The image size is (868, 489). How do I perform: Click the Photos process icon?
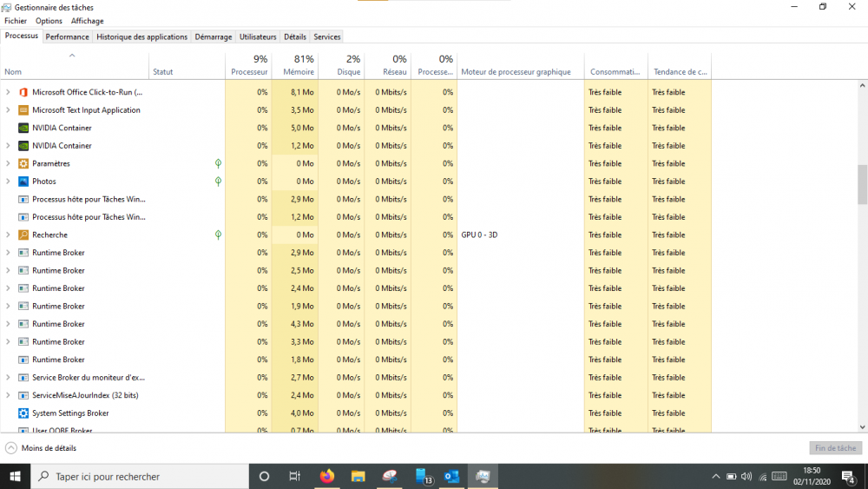tap(23, 182)
